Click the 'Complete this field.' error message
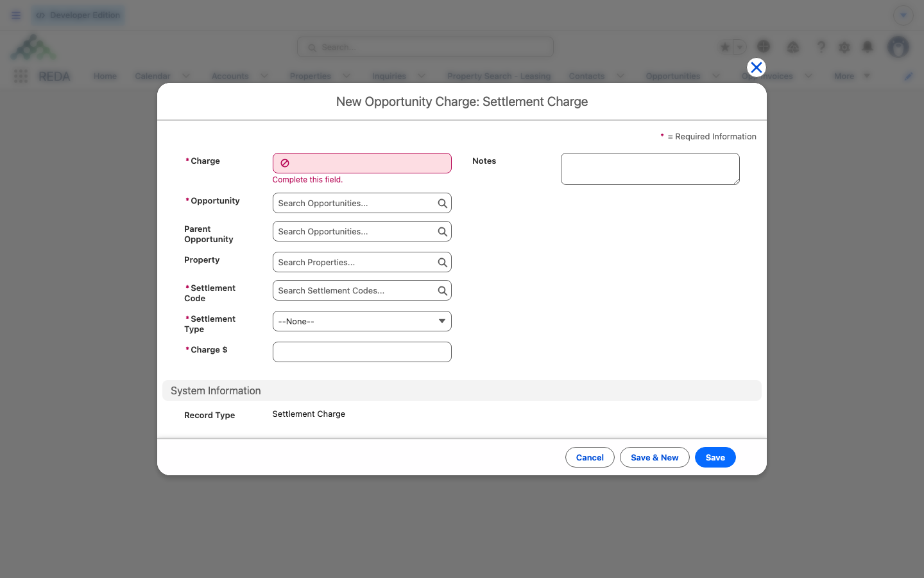 click(x=307, y=180)
